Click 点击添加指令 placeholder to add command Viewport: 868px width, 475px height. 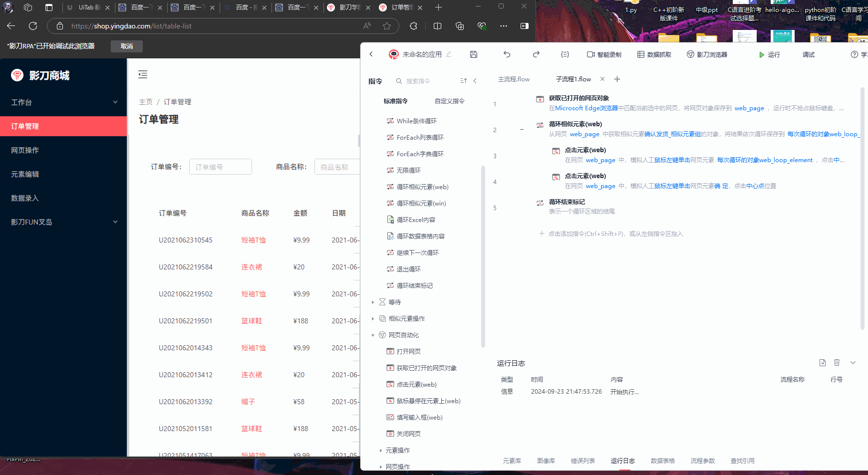pyautogui.click(x=611, y=234)
